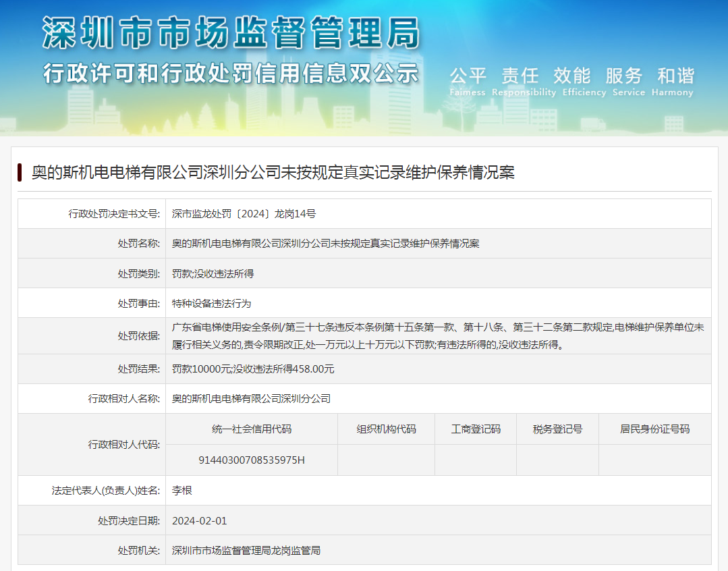Click the 组织机构代码 column header
Viewport: 728px width, 571px height.
[387, 429]
